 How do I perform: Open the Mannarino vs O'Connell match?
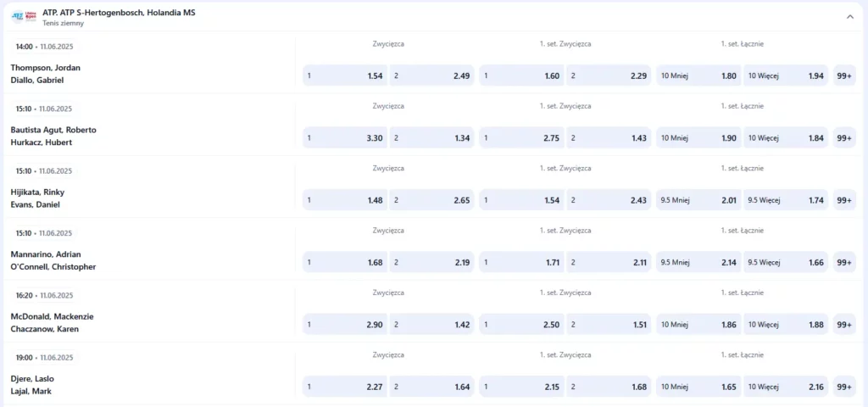pyautogui.click(x=53, y=260)
